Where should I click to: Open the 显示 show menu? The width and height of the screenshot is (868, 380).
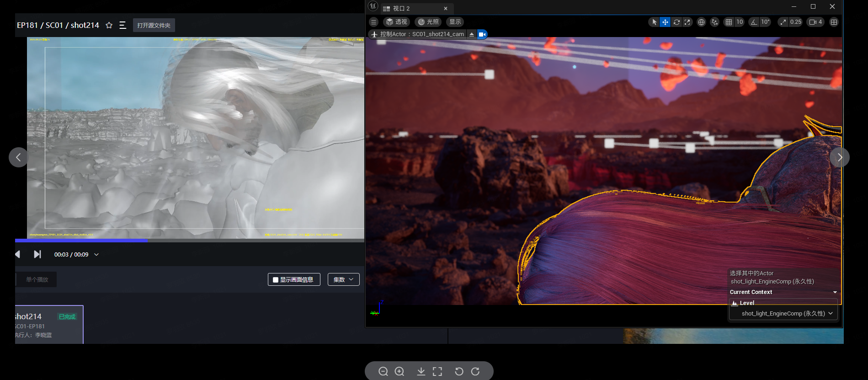pyautogui.click(x=455, y=22)
